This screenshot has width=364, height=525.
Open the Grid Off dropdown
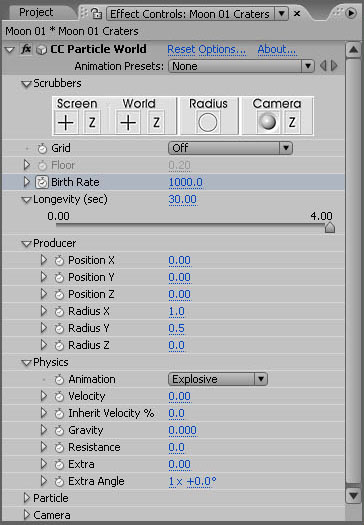[x=230, y=148]
